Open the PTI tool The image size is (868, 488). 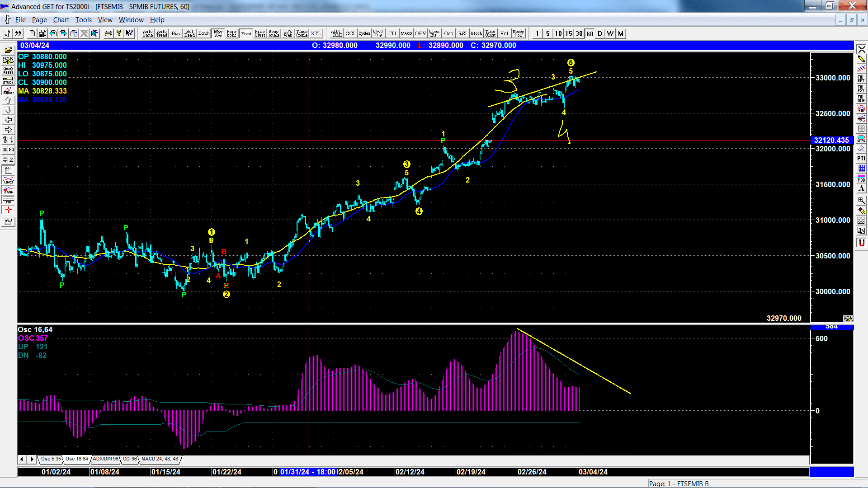tap(861, 159)
